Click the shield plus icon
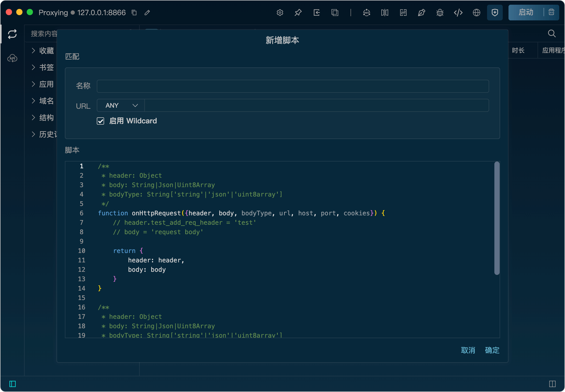Screen dimensions: 565x392 (x=495, y=13)
